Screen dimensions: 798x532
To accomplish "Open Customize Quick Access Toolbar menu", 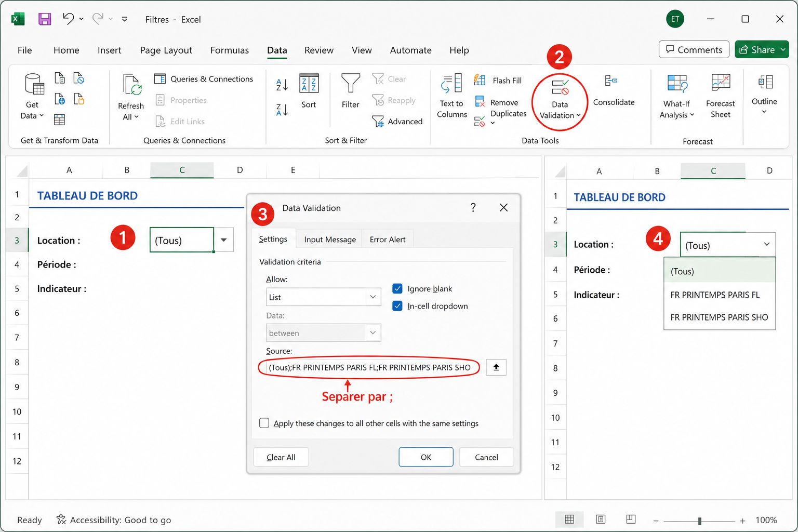I will pyautogui.click(x=125, y=19).
